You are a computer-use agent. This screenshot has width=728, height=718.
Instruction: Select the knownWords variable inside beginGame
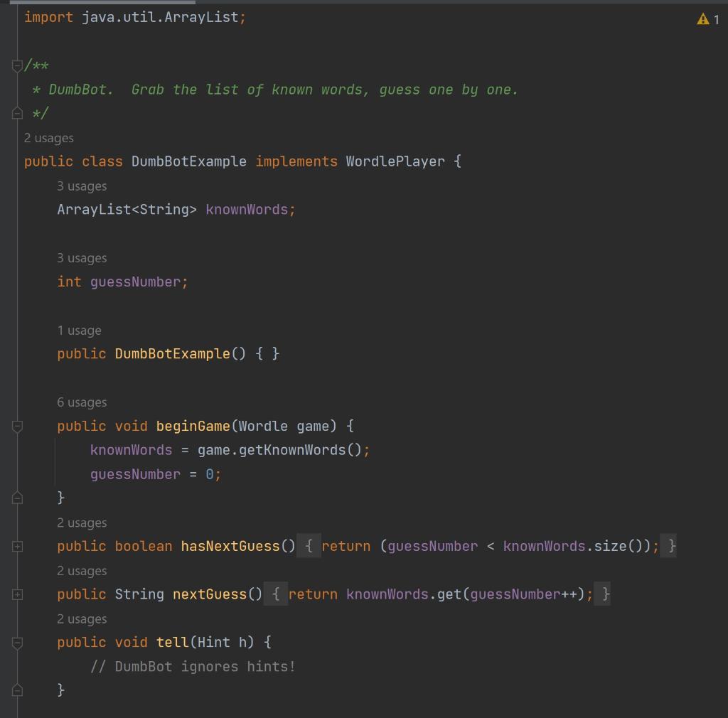click(131, 449)
